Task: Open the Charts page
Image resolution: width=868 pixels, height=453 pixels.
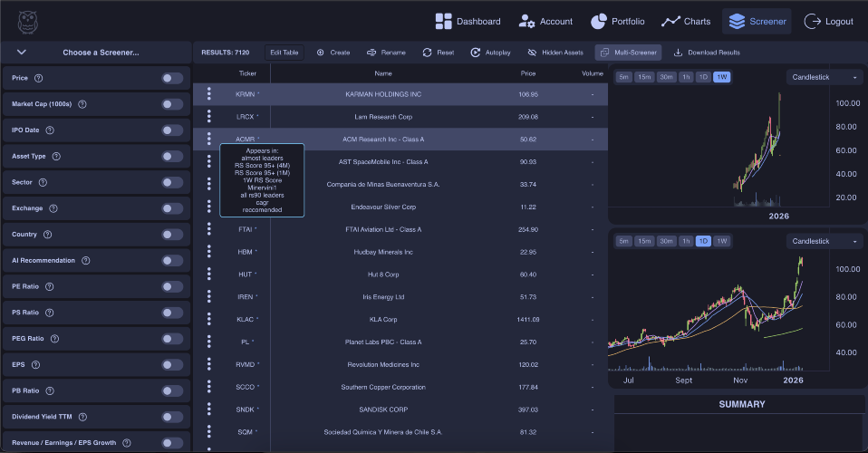Action: point(686,21)
